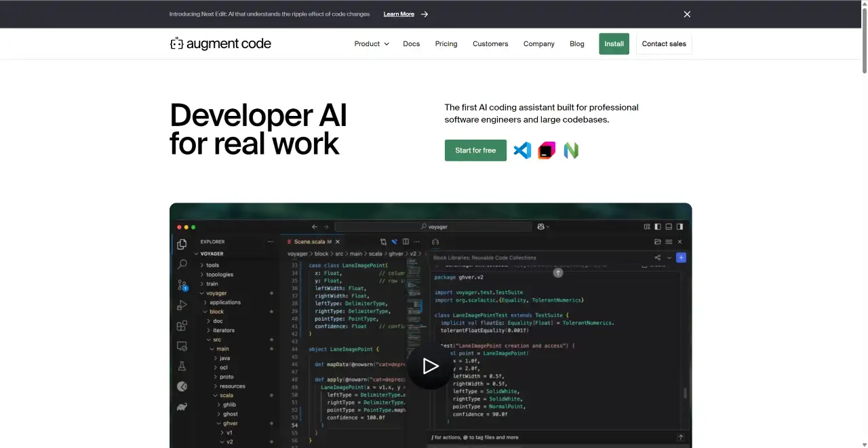
Task: Click the editor back navigation arrow
Action: pos(314,227)
